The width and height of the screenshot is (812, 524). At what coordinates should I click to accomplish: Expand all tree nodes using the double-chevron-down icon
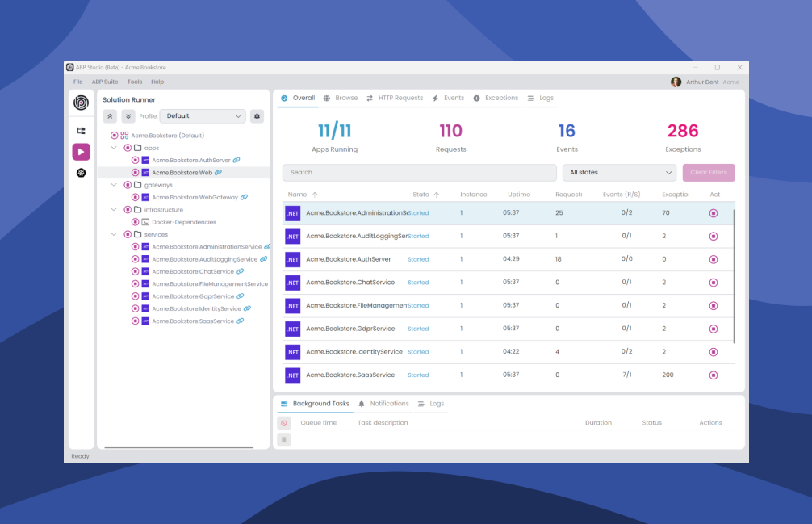[128, 116]
